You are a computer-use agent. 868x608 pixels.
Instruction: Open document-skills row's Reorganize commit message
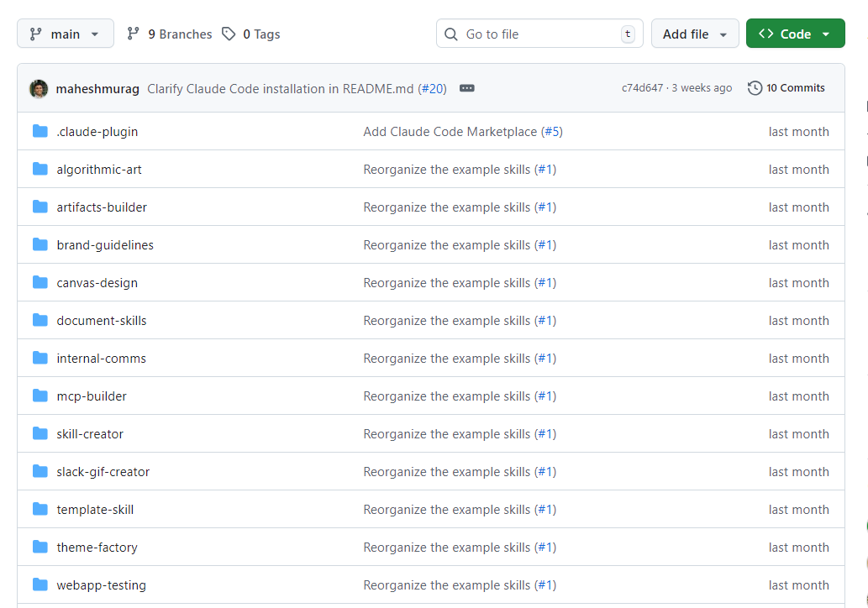coord(447,321)
